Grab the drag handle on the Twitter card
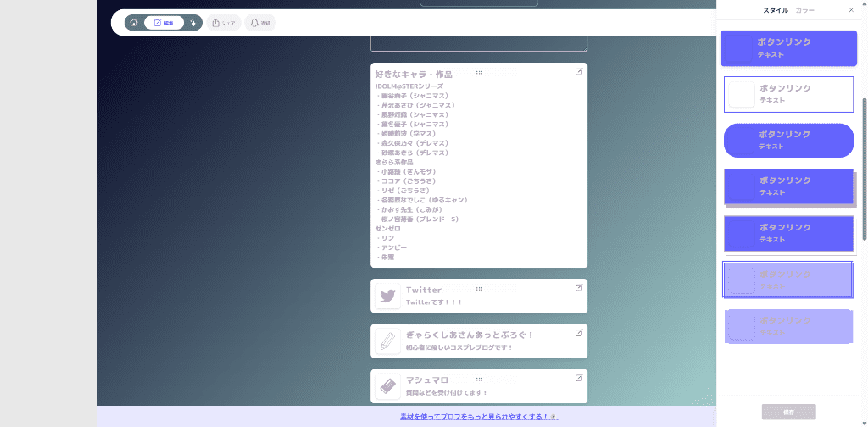The image size is (868, 427). coord(479,288)
